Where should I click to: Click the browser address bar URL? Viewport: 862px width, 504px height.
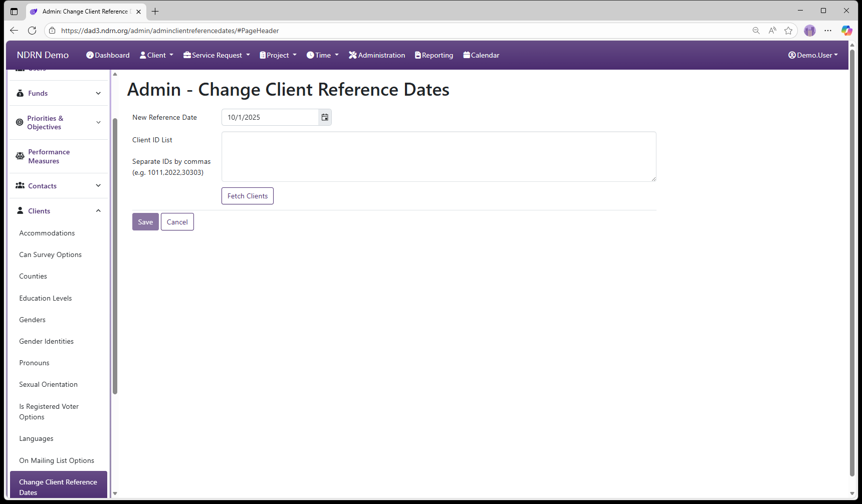(x=170, y=31)
